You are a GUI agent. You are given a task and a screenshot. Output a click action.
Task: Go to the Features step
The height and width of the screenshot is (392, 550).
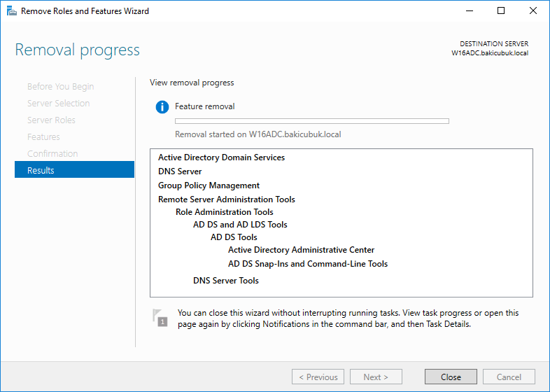tap(43, 136)
